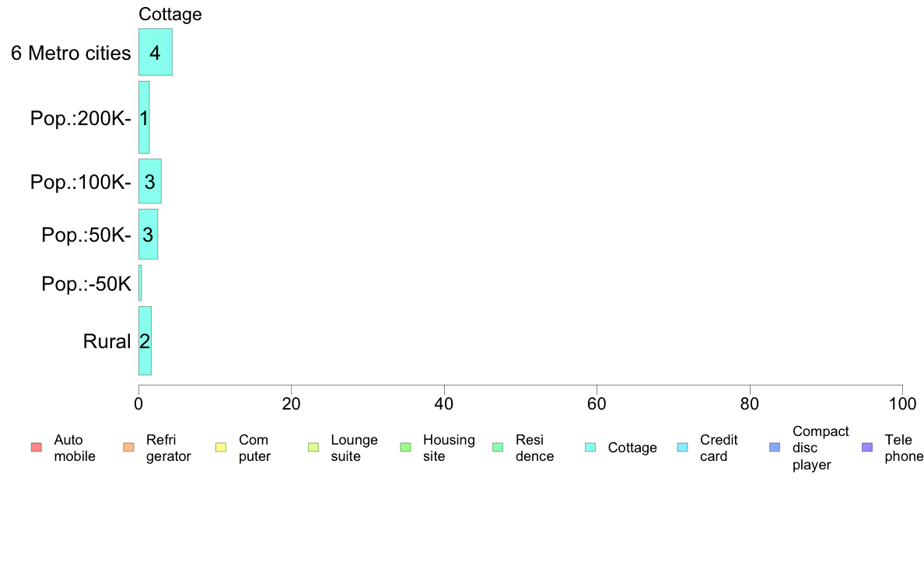This screenshot has height=572, width=924.
Task: Select the Pop.:50K- bar
Action: coord(148,235)
